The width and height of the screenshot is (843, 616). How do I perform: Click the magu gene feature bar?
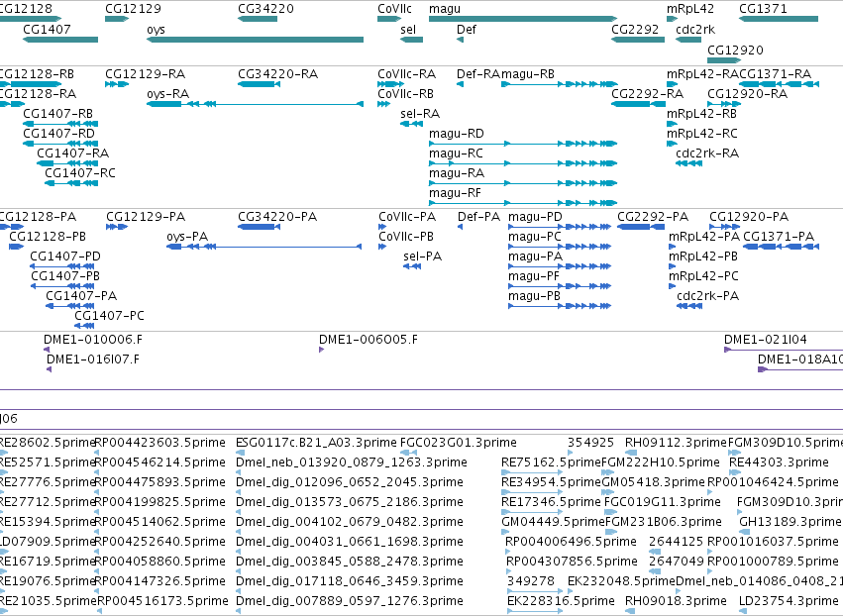point(523,19)
